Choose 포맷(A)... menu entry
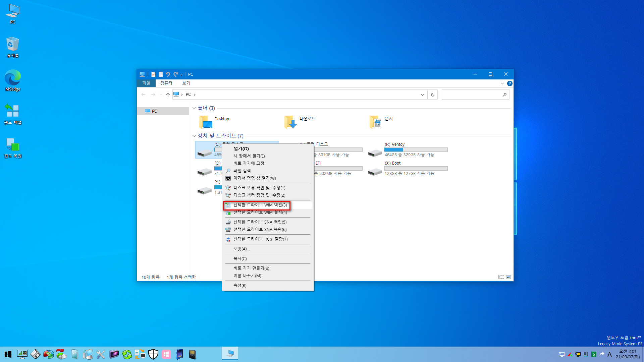Screen dimensions: 644x362 coord(268,249)
